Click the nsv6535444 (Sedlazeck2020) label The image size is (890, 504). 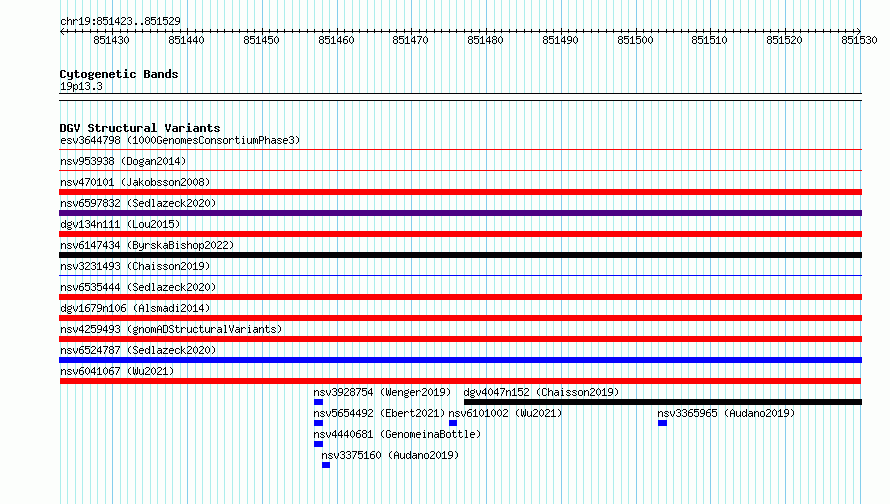coord(138,287)
